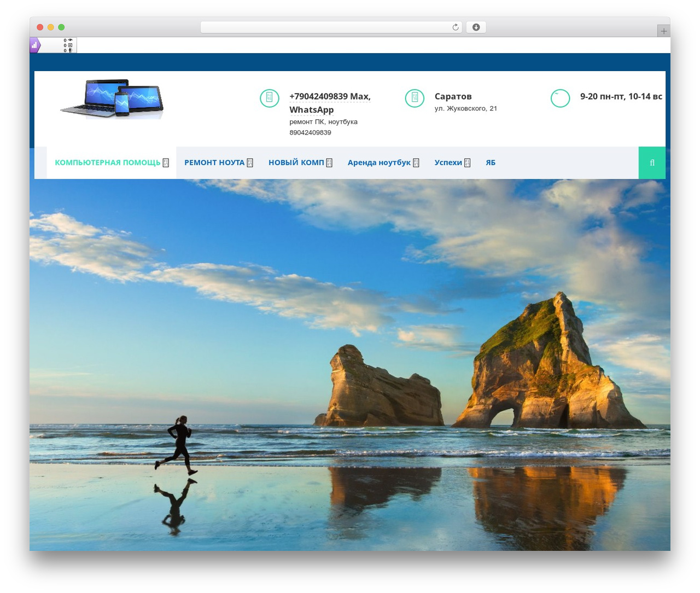
Task: Reload the page in the browser
Action: (x=456, y=27)
